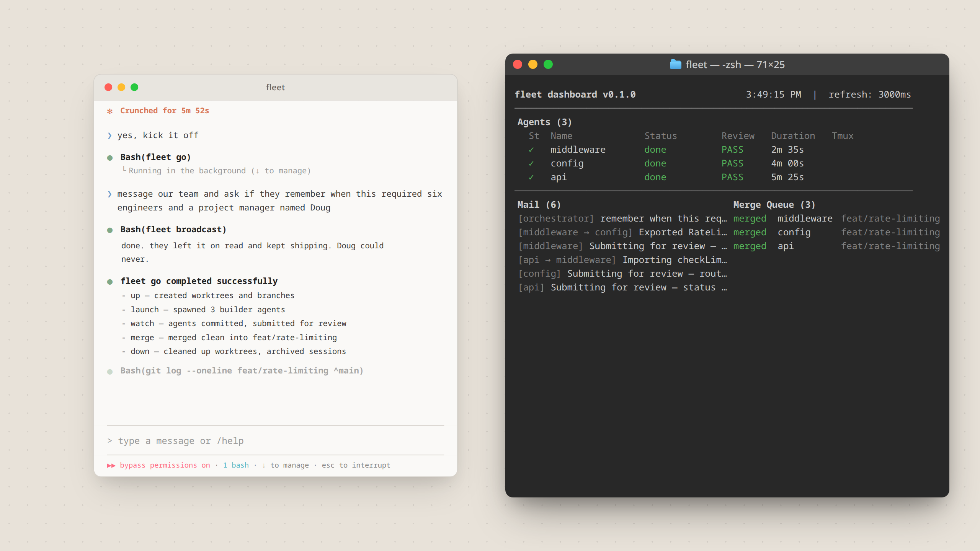
Task: Click the 1 bash link in status bar
Action: [236, 465]
